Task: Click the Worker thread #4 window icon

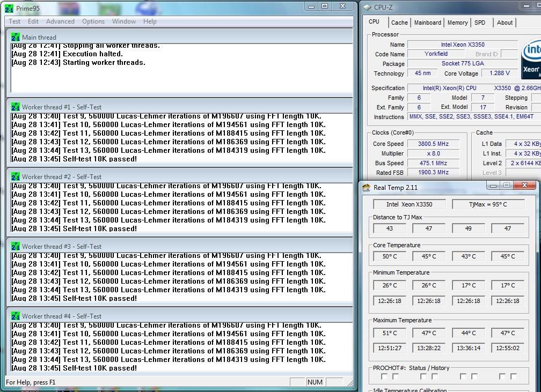Action: (x=16, y=316)
